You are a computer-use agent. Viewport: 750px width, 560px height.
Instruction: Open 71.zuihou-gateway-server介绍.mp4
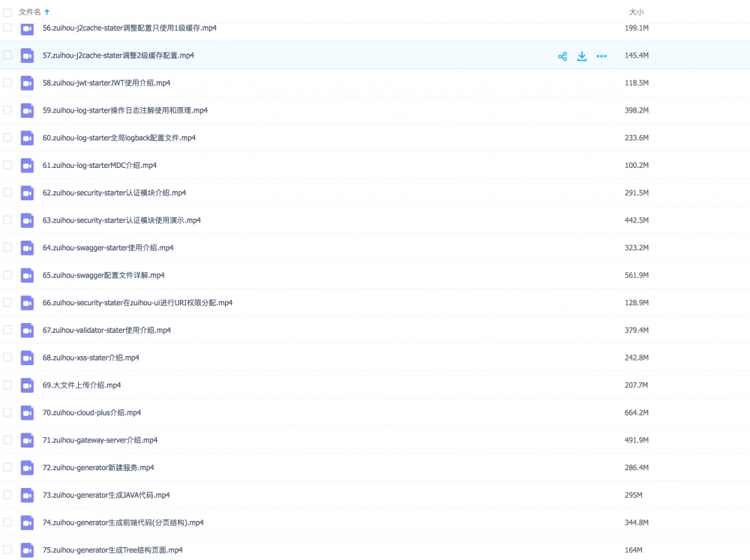pos(100,440)
